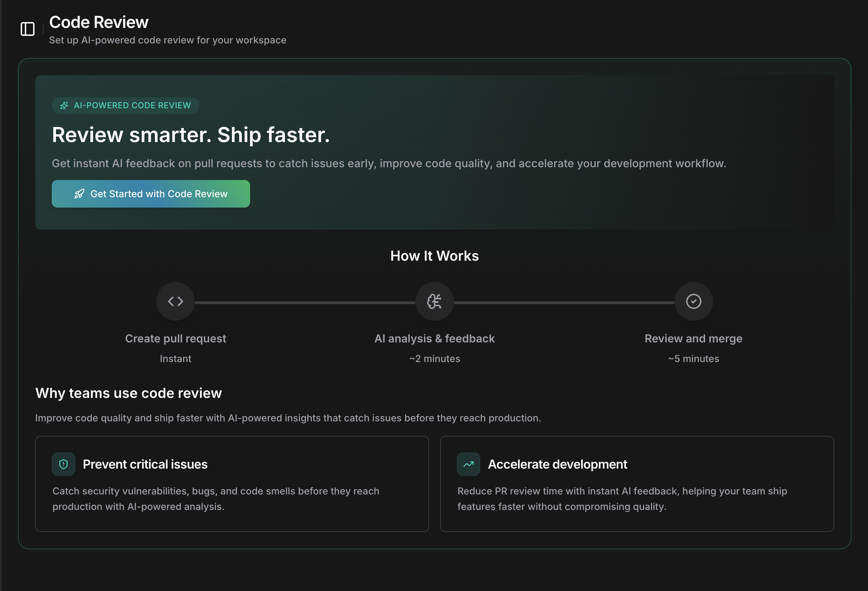
Task: Click the Review and merge step label
Action: click(x=693, y=338)
